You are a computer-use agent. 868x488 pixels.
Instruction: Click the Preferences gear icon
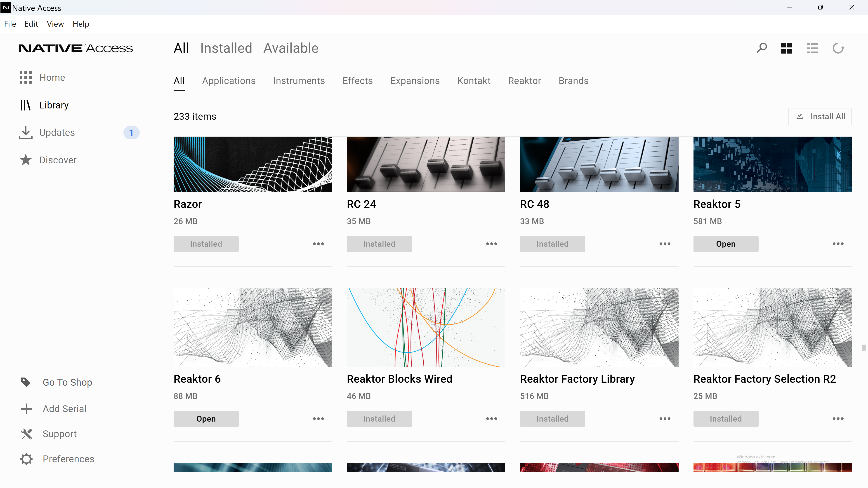click(26, 459)
